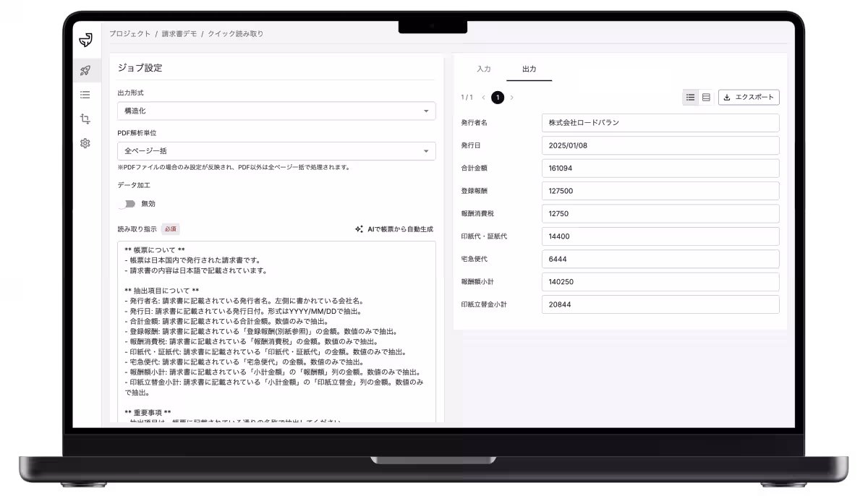
Task: Open the 出力形式 dropdown
Action: point(276,111)
